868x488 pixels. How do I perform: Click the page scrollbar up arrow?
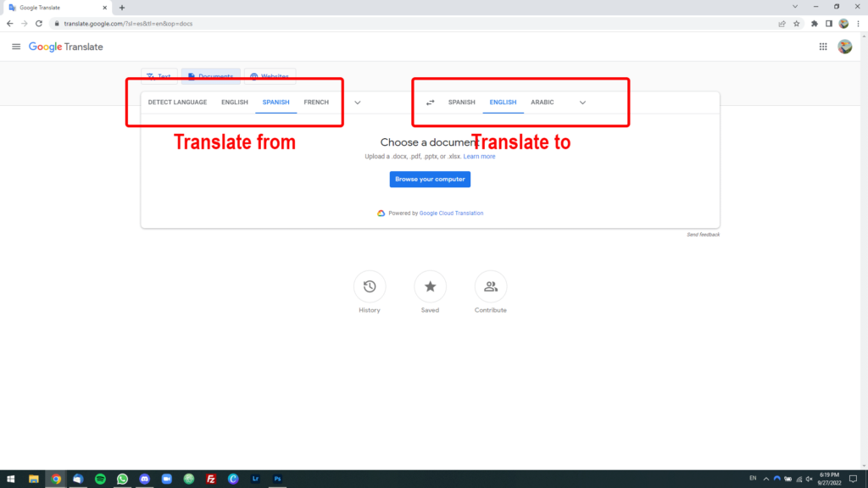[x=864, y=36]
